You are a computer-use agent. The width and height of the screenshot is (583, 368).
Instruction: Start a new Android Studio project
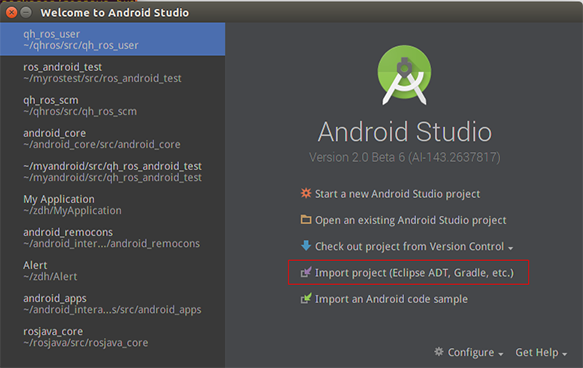pyautogui.click(x=397, y=194)
